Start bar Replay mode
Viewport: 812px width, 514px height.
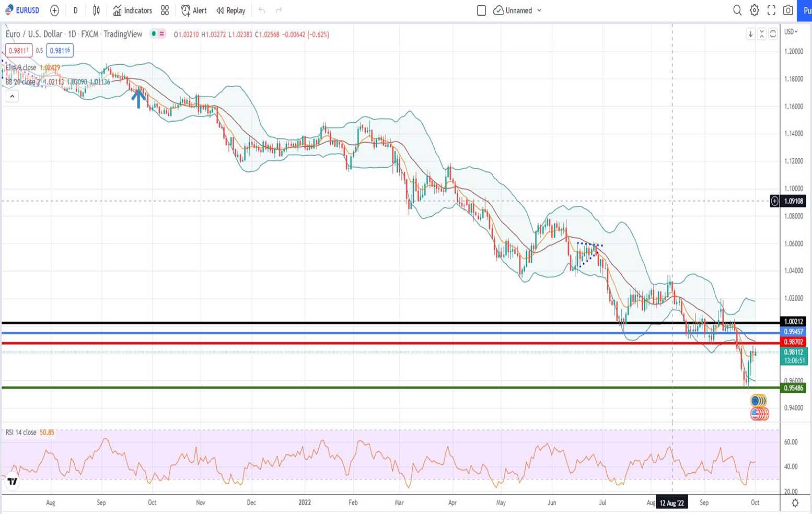pyautogui.click(x=231, y=10)
